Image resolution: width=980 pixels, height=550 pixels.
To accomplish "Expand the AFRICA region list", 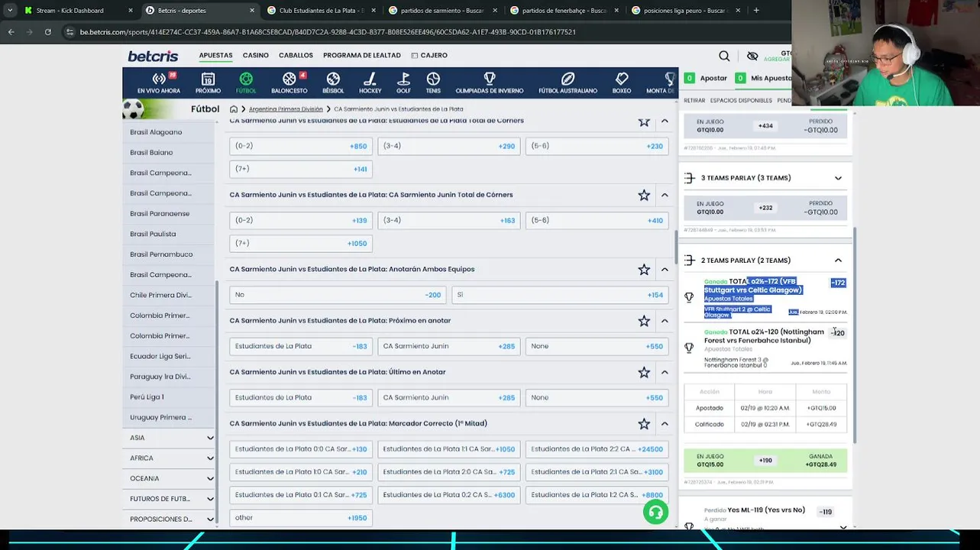I will point(210,458).
